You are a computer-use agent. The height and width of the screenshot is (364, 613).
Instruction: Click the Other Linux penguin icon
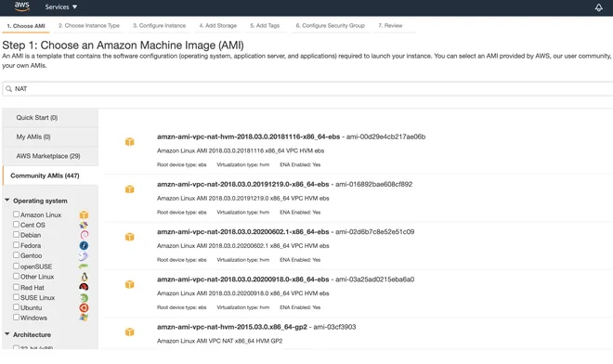point(84,277)
